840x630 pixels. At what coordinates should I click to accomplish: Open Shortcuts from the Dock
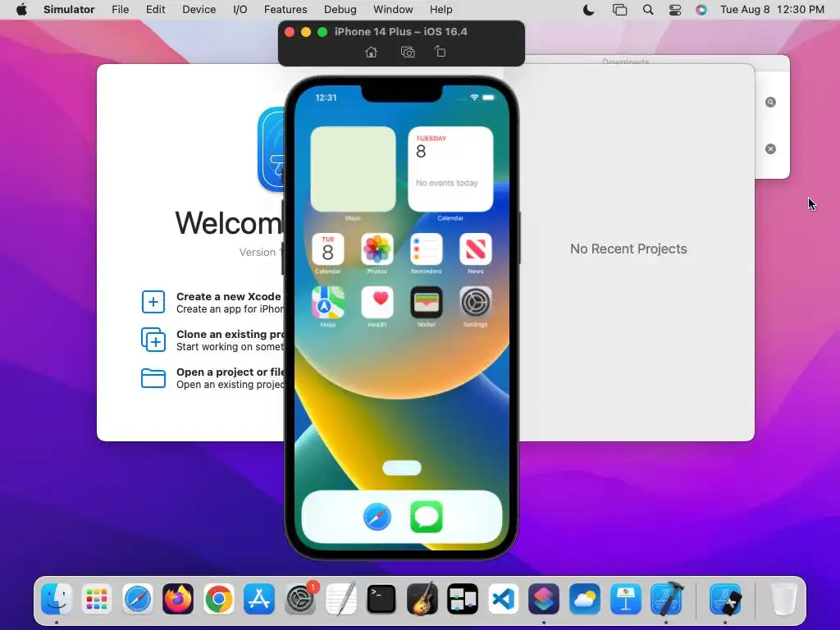click(544, 598)
